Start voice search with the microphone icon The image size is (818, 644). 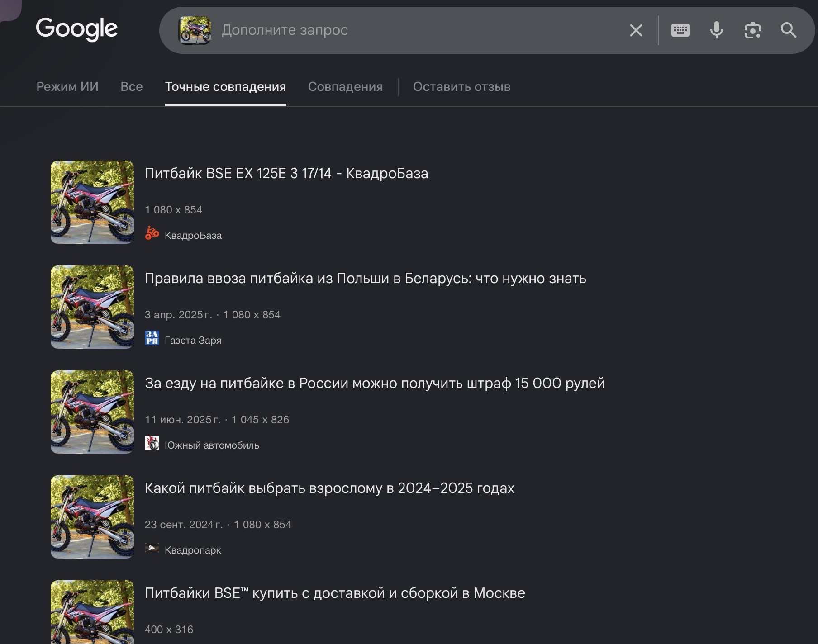click(716, 30)
